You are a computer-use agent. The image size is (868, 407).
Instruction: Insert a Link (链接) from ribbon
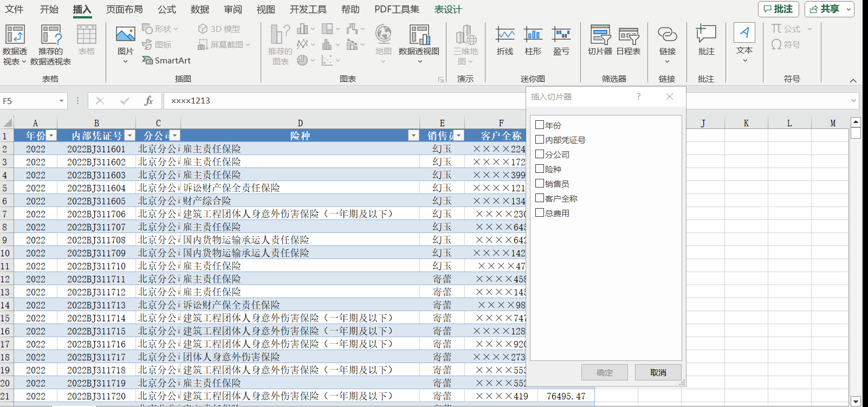[667, 36]
